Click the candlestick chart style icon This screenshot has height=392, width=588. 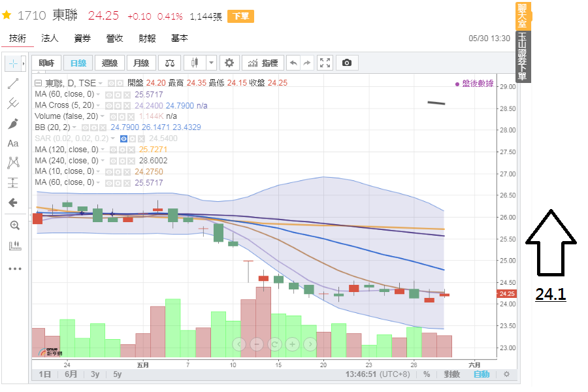(194, 63)
